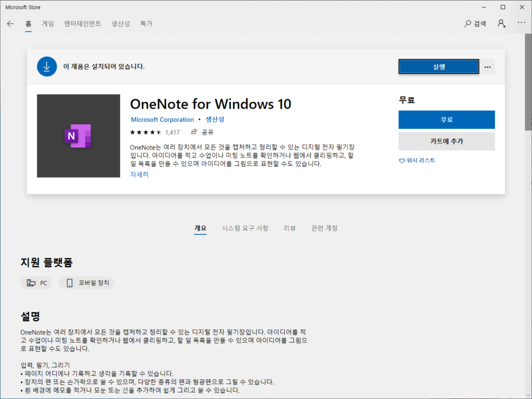Click the 카트에 추가 button
532x399 pixels.
click(446, 141)
